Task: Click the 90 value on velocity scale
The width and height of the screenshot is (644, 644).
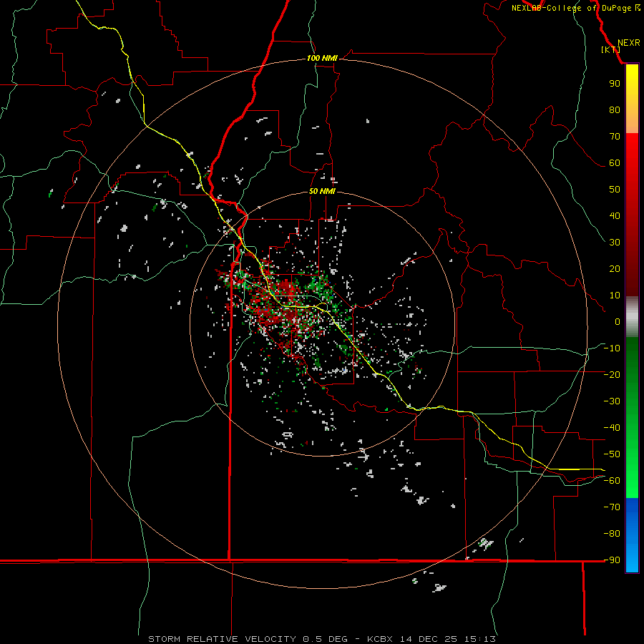Action: (615, 84)
